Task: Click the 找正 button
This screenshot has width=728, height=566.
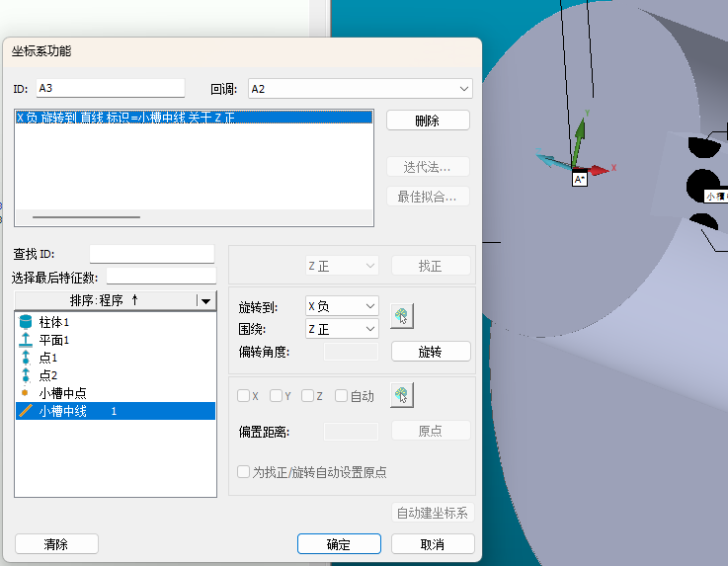Action: pos(431,266)
